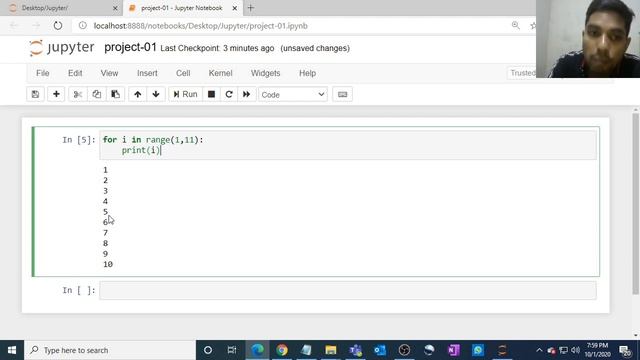Click the empty code cell input

(x=348, y=290)
